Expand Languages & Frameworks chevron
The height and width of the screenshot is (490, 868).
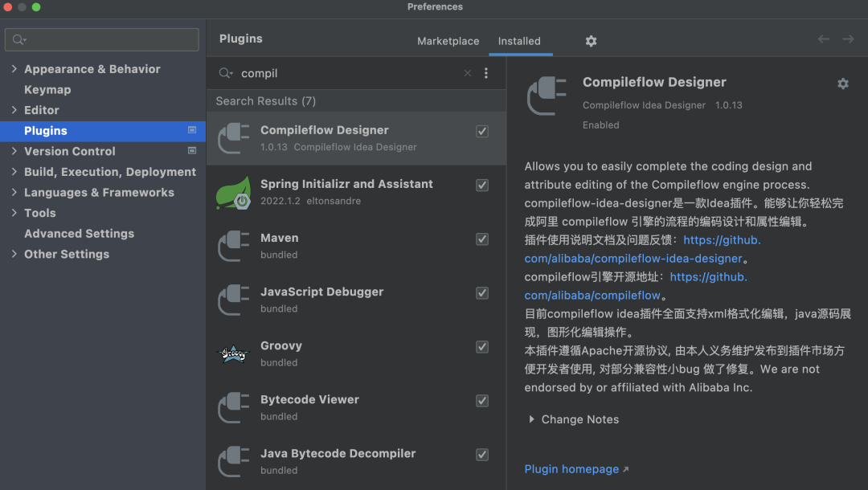[x=14, y=192]
